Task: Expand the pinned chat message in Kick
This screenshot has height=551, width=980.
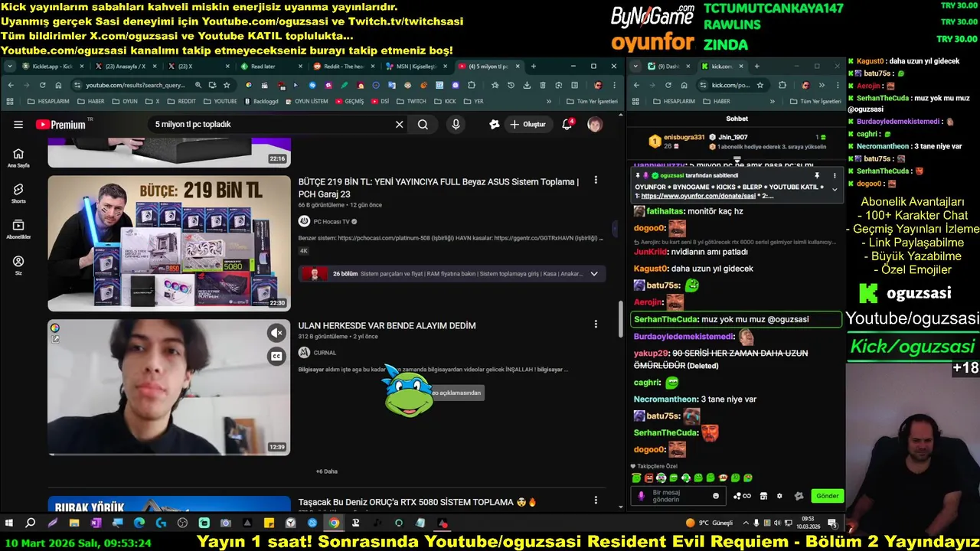Action: point(835,189)
